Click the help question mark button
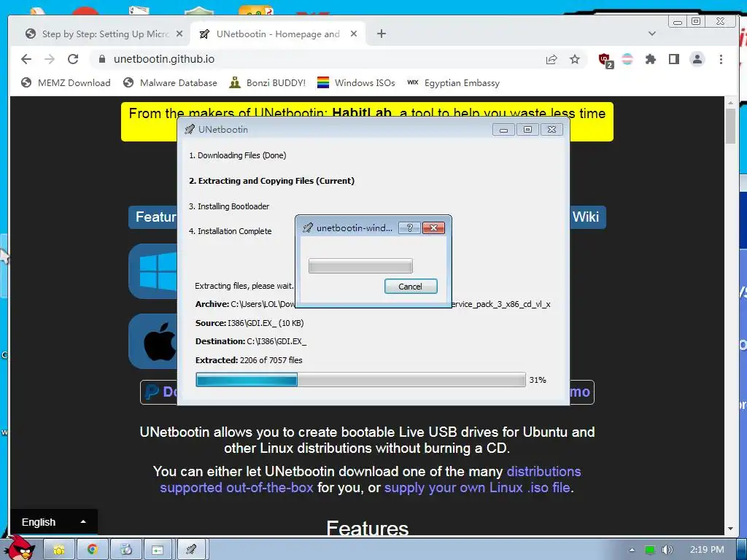The height and width of the screenshot is (560, 747). tap(409, 228)
